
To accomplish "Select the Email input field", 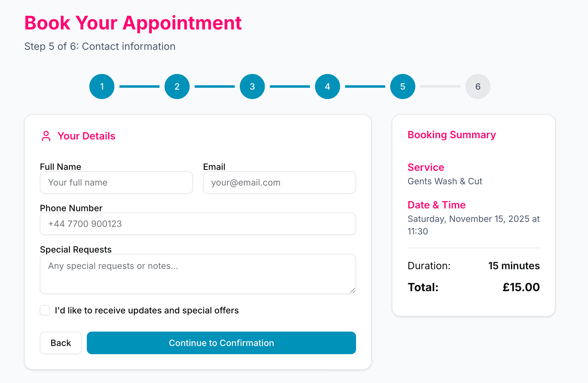I will click(279, 182).
